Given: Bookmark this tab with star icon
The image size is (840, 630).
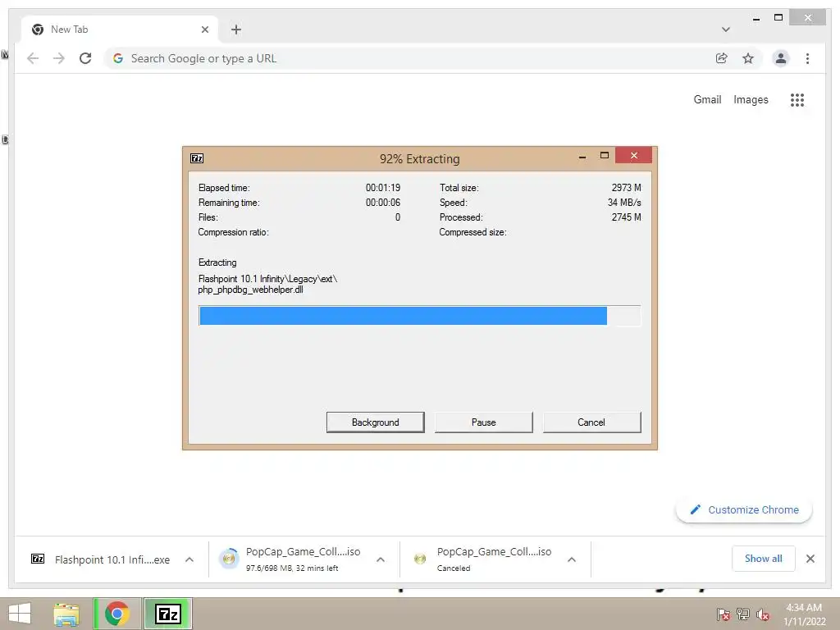Looking at the screenshot, I should [748, 58].
